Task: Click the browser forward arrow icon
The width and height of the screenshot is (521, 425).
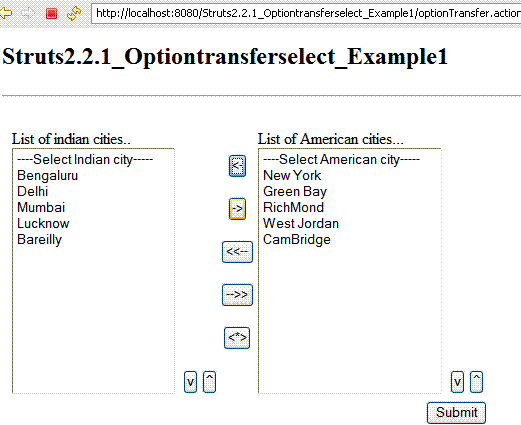Action: [x=28, y=13]
